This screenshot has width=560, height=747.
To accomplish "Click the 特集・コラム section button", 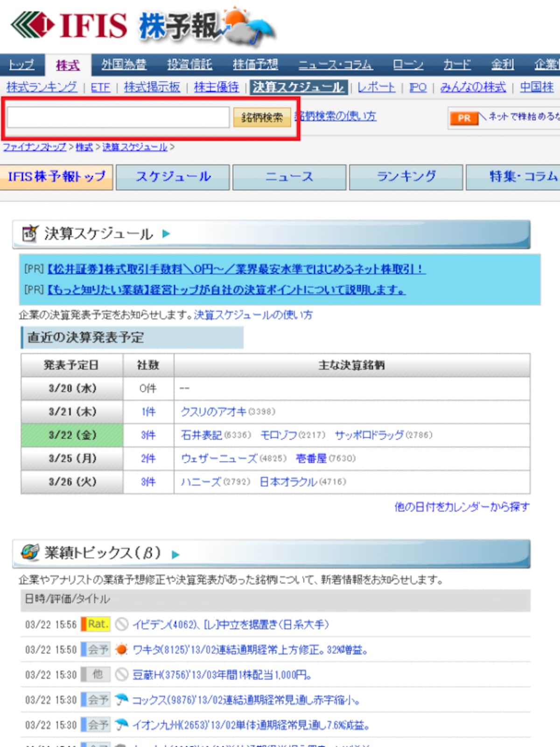I will pyautogui.click(x=513, y=177).
